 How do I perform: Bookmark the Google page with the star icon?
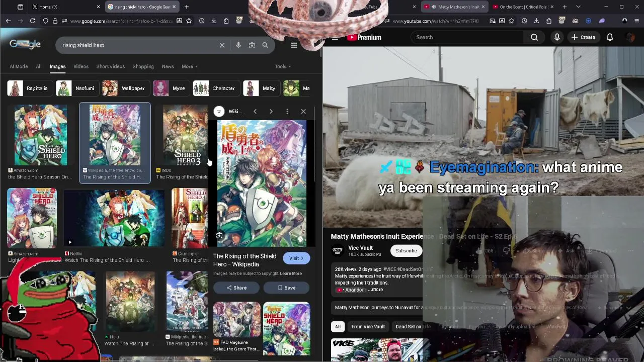[189, 21]
